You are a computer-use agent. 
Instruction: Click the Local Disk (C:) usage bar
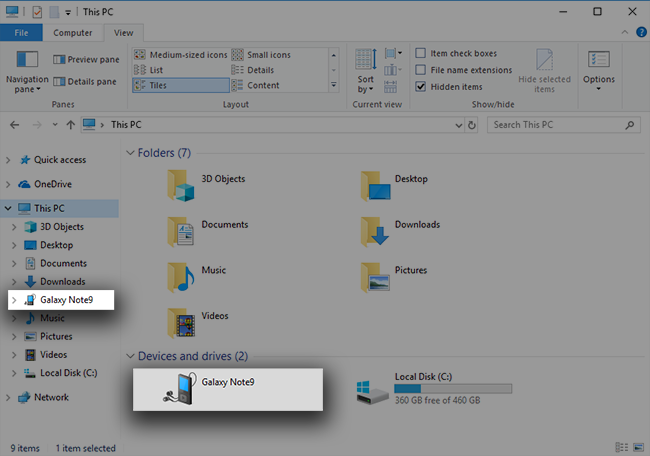tap(453, 388)
